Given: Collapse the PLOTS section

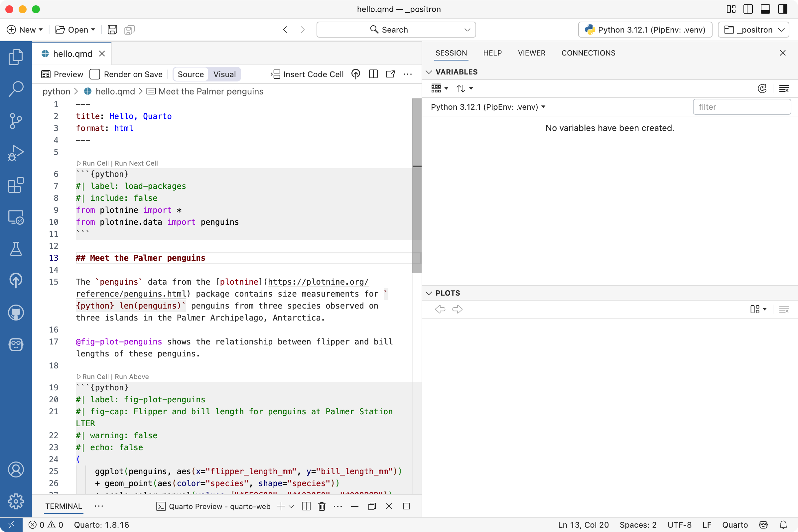Looking at the screenshot, I should pyautogui.click(x=429, y=293).
